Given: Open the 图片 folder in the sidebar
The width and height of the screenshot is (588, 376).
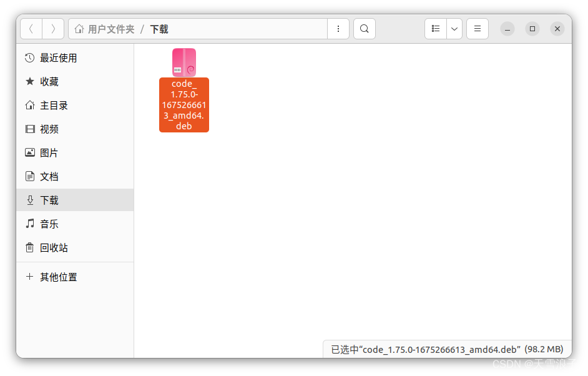Looking at the screenshot, I should 75,153.
